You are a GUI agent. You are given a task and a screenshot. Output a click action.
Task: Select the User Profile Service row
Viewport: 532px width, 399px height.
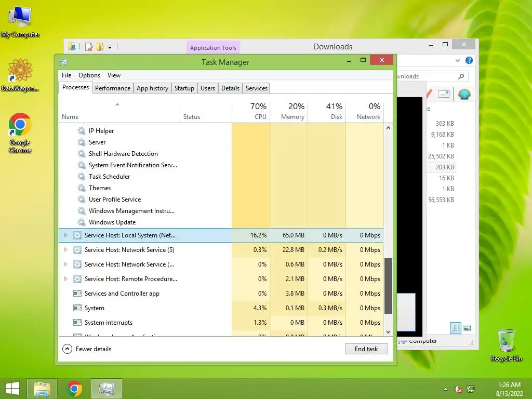coord(221,199)
